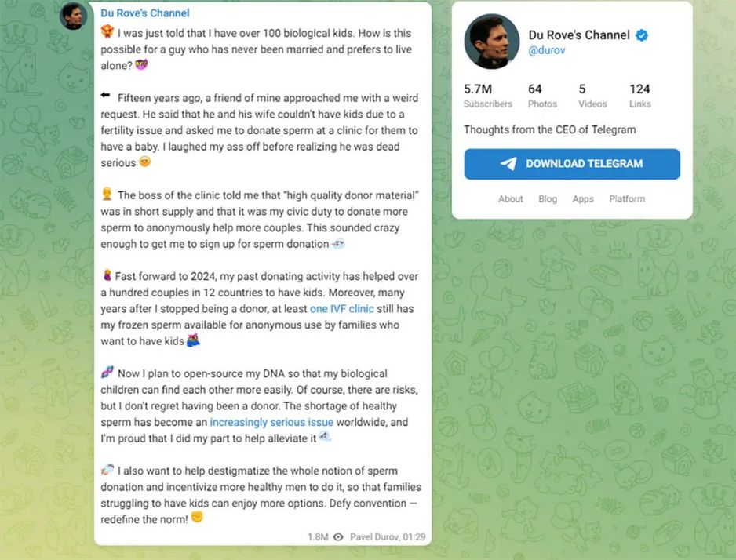Open the 124 Links counter

coord(639,95)
